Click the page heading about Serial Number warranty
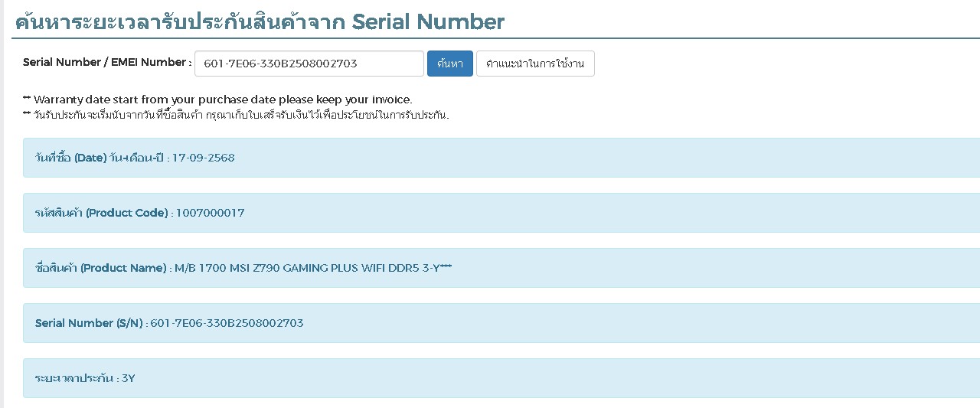The width and height of the screenshot is (980, 408). coord(260,21)
